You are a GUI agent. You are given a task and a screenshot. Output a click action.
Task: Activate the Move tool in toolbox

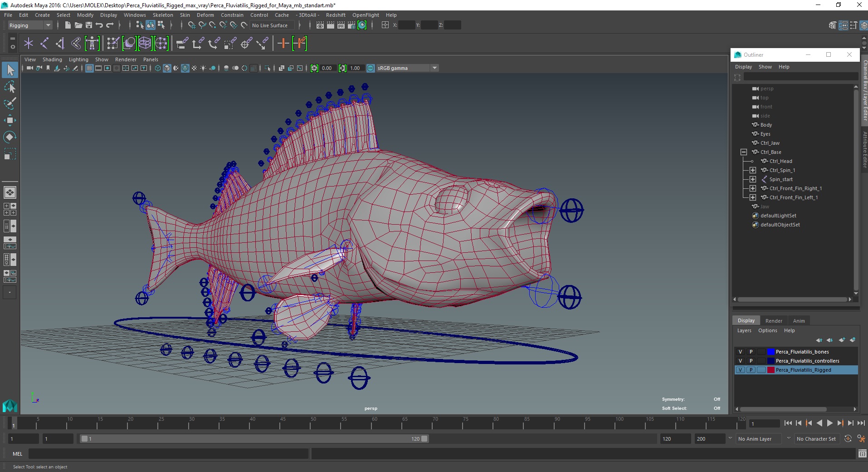click(x=10, y=120)
